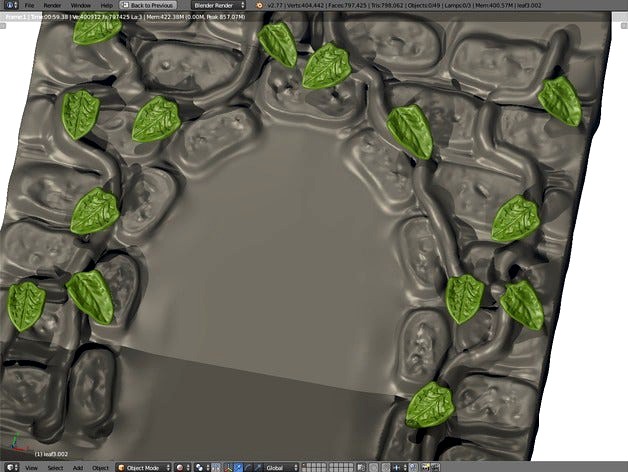Click the 3D View editor type icon

[10, 467]
